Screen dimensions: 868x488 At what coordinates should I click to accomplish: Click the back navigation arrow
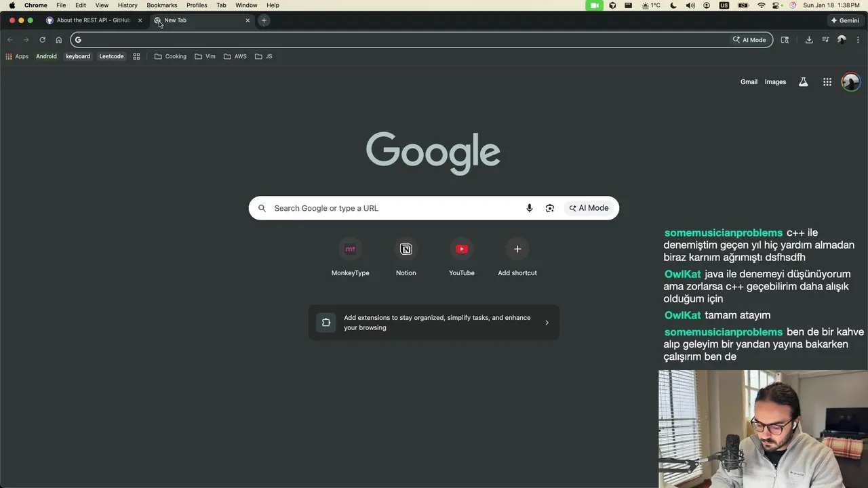click(x=10, y=40)
